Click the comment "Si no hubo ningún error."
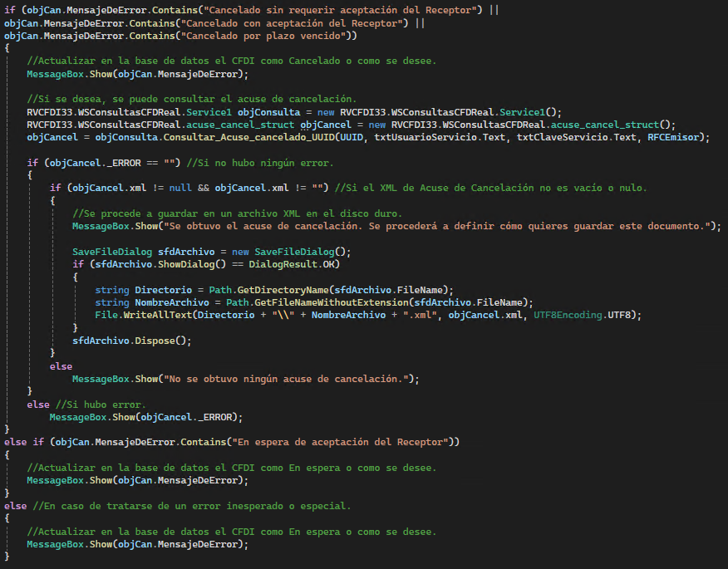This screenshot has width=728, height=569. [x=260, y=163]
